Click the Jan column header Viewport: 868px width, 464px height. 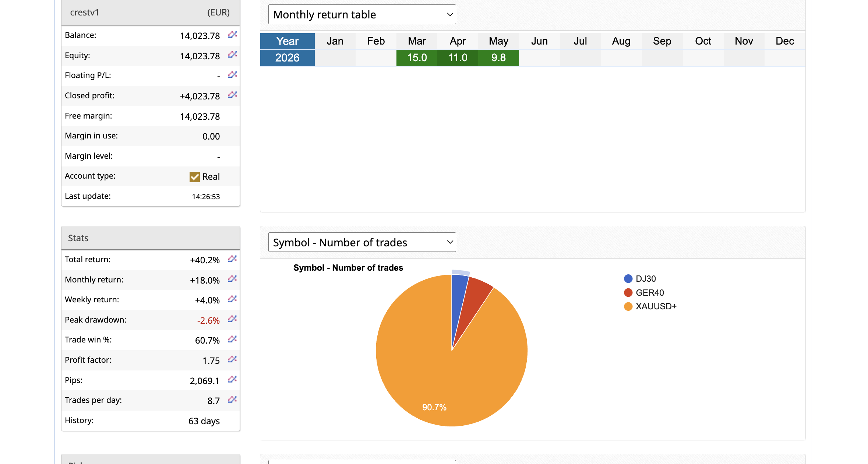pos(335,41)
